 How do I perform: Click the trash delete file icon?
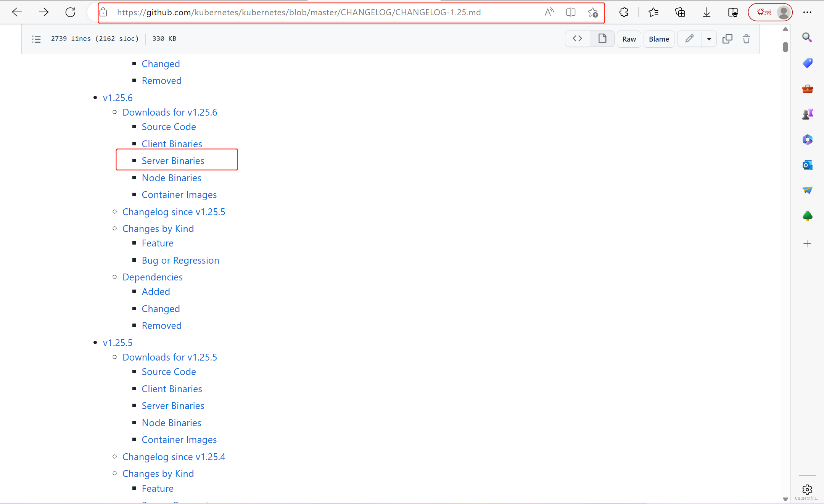click(746, 39)
